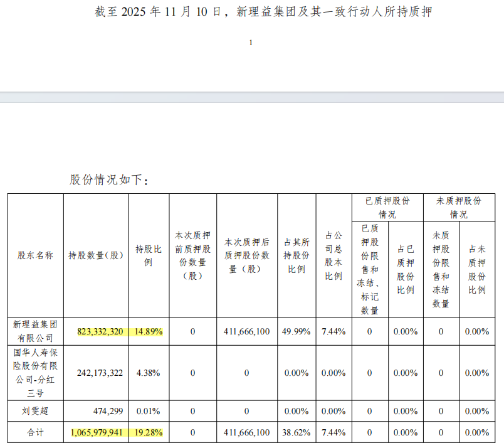Click the 股东名称 column header
The height and width of the screenshot is (448, 504).
35,255
